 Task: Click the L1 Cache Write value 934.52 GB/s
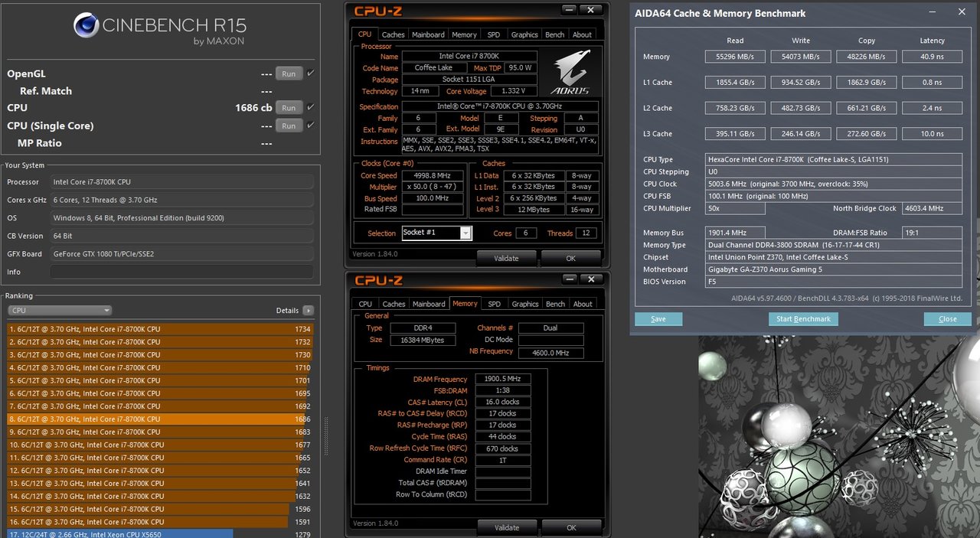coord(801,82)
